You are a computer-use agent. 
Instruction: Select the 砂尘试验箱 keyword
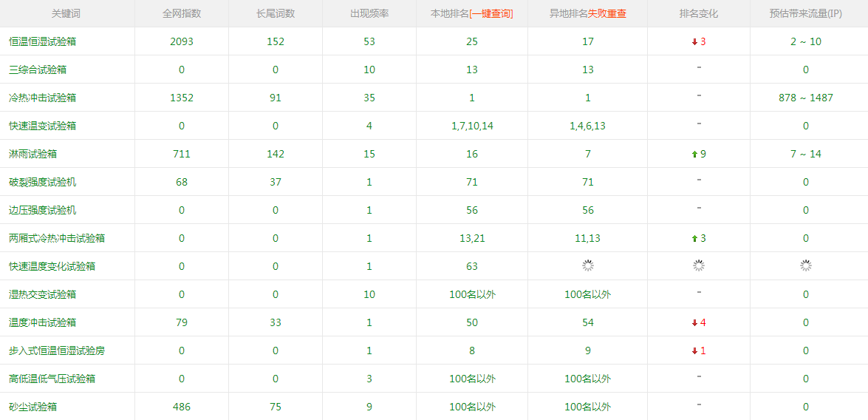(33, 407)
